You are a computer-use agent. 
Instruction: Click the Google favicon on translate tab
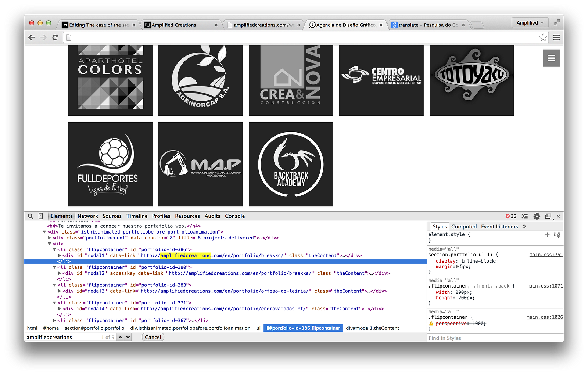[394, 25]
